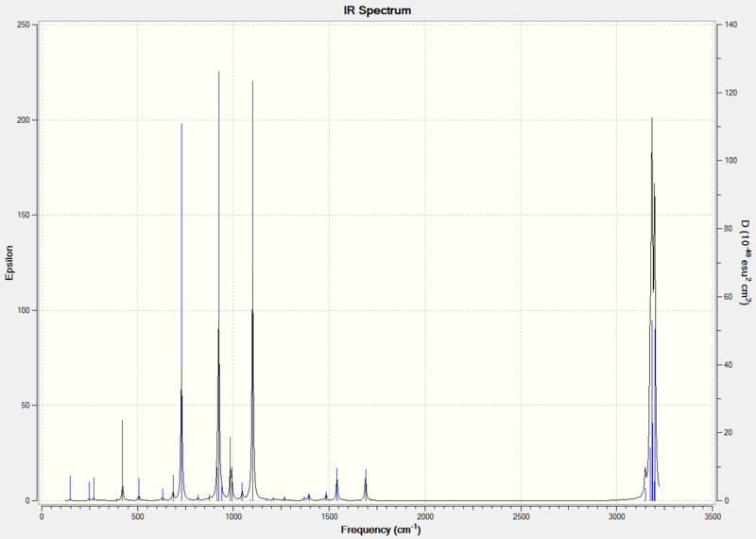
Task: Click tick label 3500 on frequency axis
Action: point(713,517)
